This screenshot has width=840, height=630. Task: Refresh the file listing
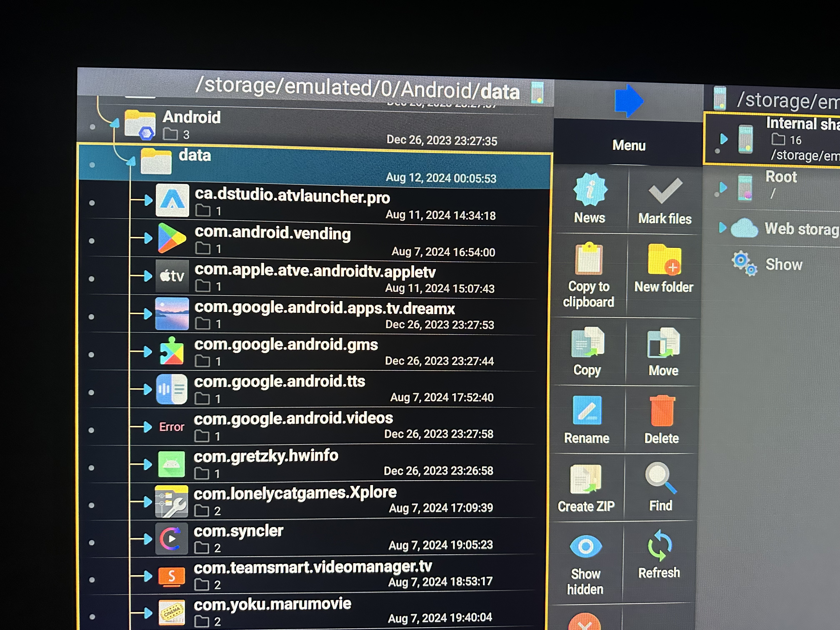tap(659, 554)
